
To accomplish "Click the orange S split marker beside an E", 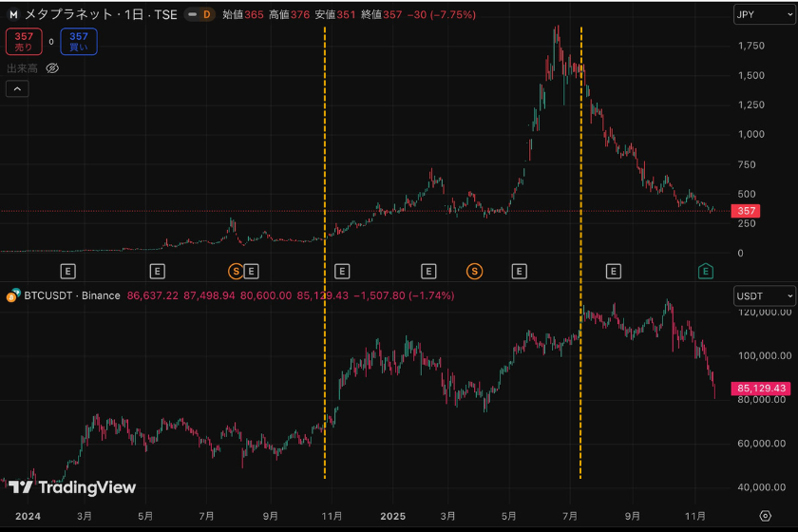I will pos(236,272).
